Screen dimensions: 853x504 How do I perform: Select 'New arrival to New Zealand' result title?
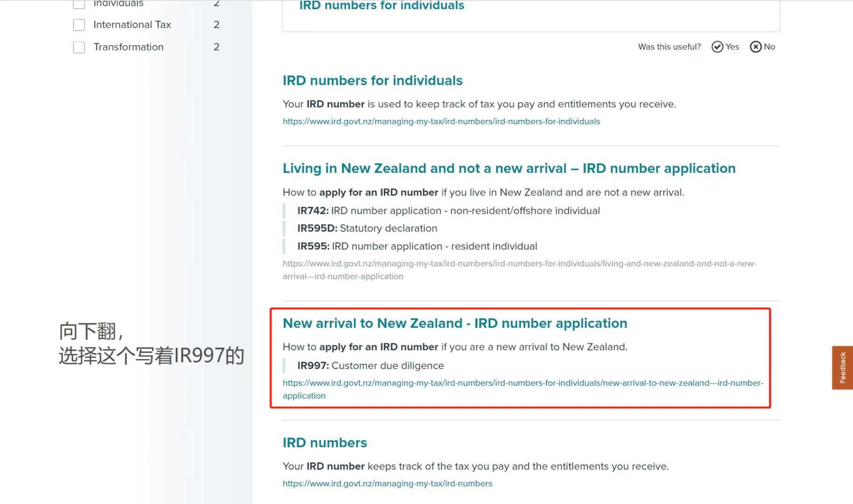click(454, 323)
